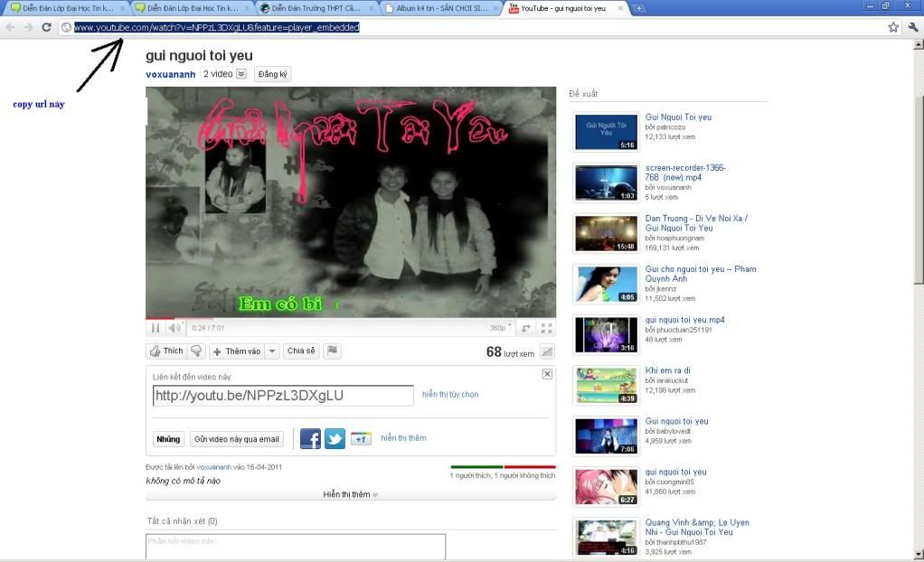Reload the page with the refresh icon

coord(46,27)
